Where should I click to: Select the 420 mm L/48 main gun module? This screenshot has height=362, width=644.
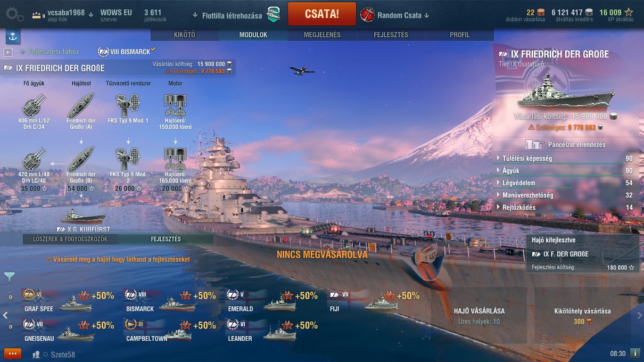pos(34,169)
